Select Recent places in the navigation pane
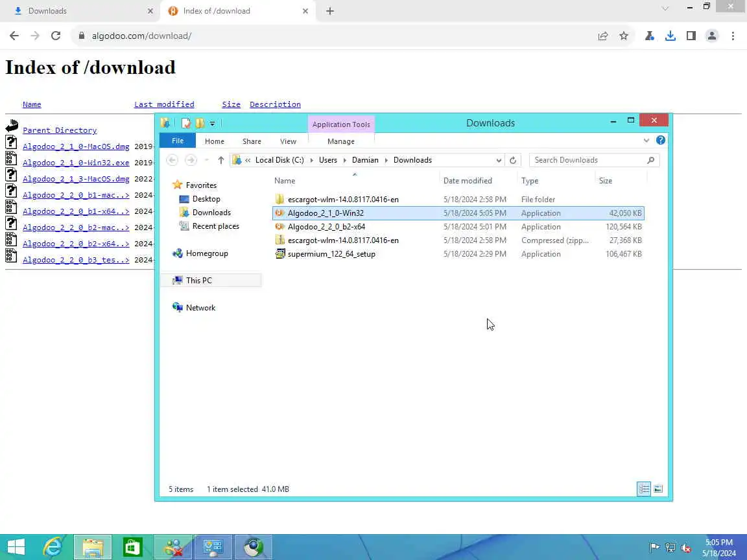Image resolution: width=747 pixels, height=560 pixels. point(216,226)
